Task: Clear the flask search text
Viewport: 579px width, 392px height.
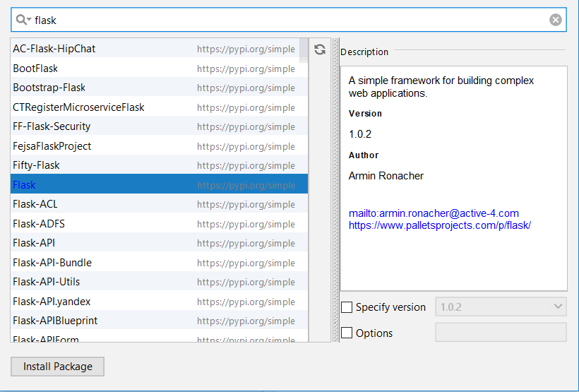Action: (556, 20)
